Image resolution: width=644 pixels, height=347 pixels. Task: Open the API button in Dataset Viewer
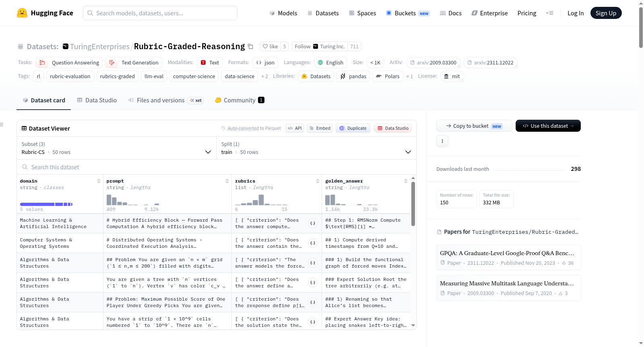click(295, 128)
